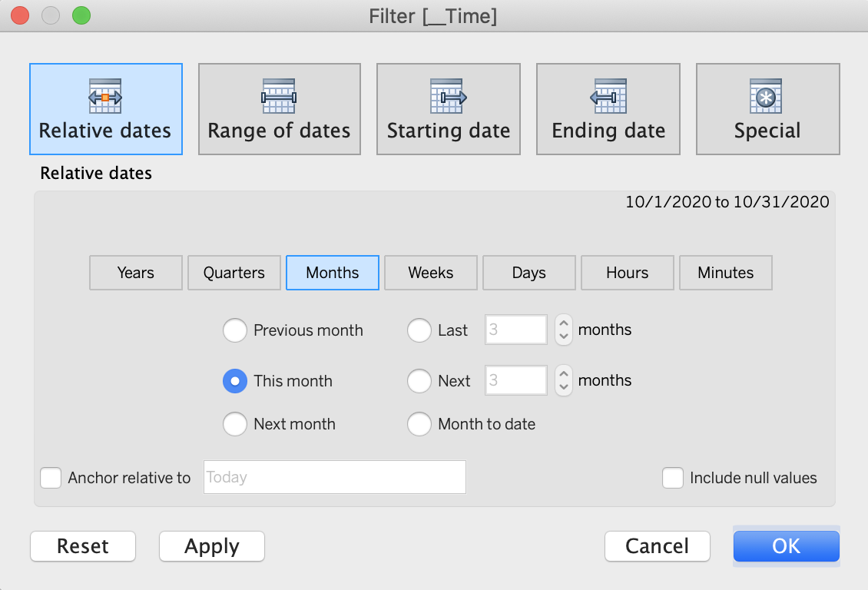Pick the Starting date filter icon
This screenshot has height=590, width=868.
(449, 96)
